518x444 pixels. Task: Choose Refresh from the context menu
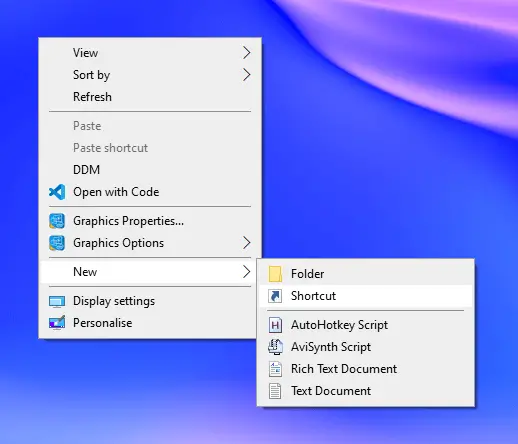pos(150,97)
